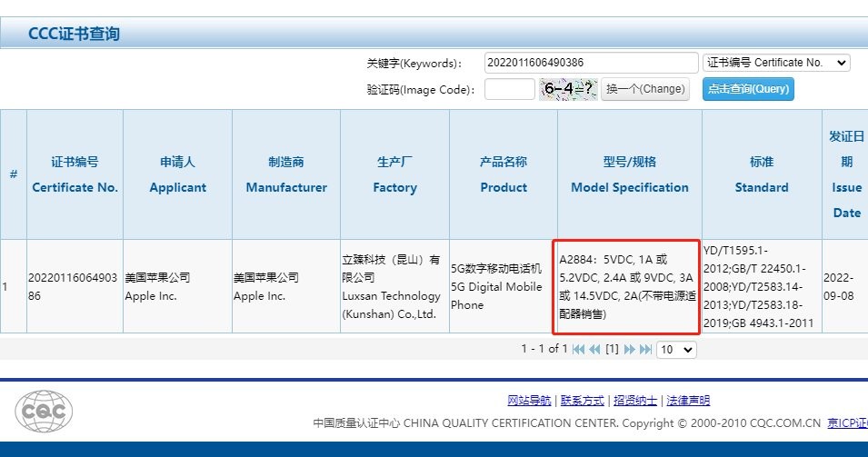Open the Certificate No. search type dropdown
The width and height of the screenshot is (868, 457).
777,63
